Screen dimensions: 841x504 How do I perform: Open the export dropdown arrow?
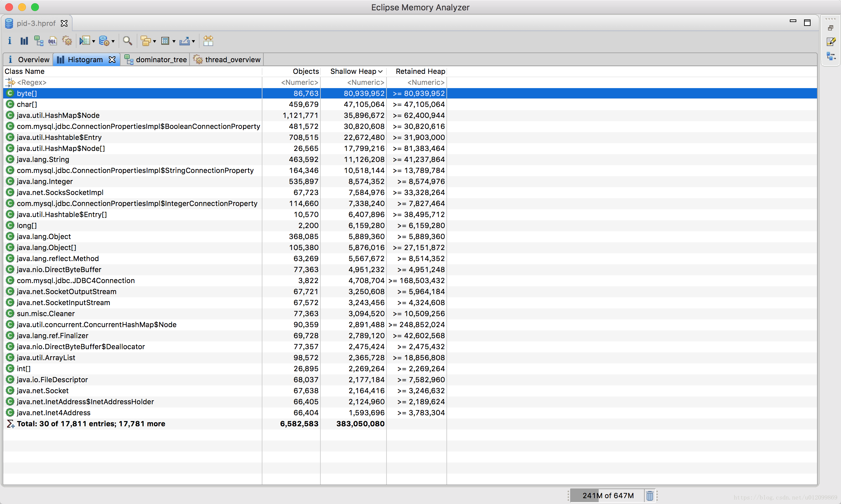pos(193,41)
